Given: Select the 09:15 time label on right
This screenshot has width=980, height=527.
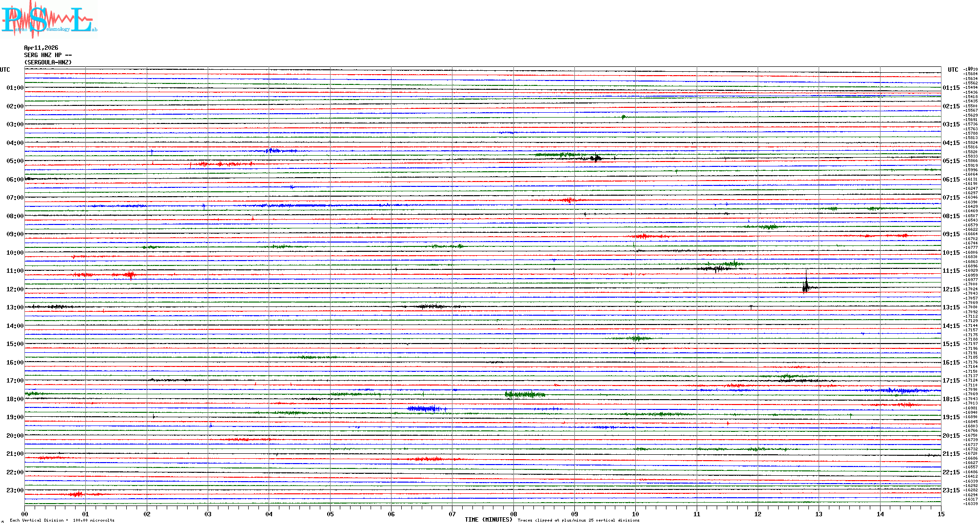Looking at the screenshot, I should tap(951, 234).
